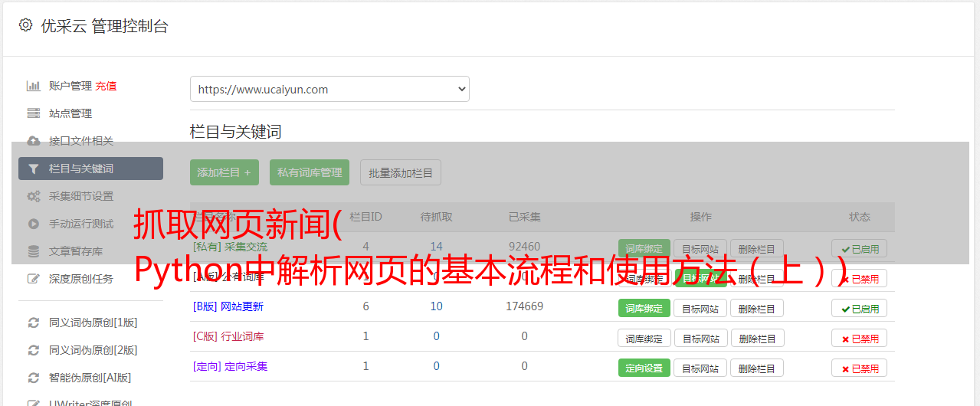Click the green 定向设置 button

[x=644, y=368]
